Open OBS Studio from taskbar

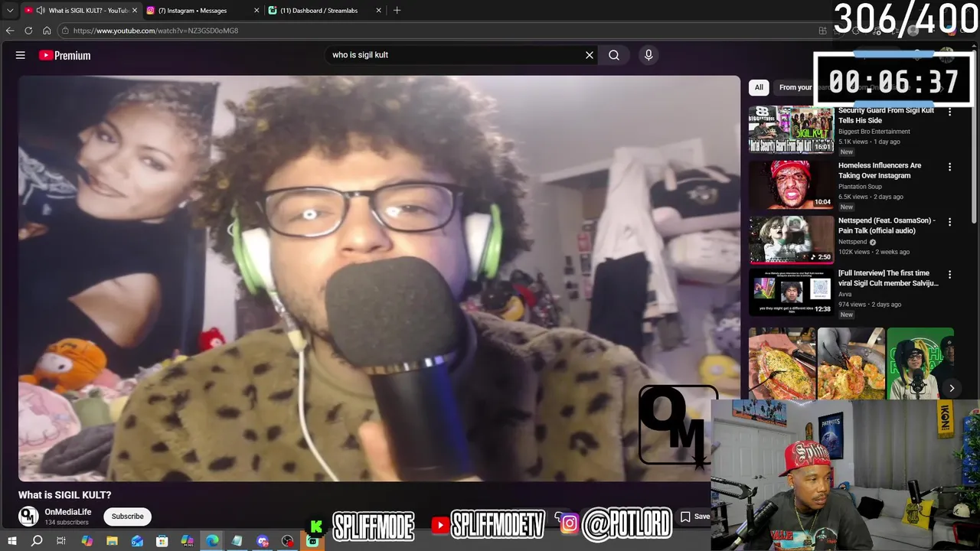287,541
